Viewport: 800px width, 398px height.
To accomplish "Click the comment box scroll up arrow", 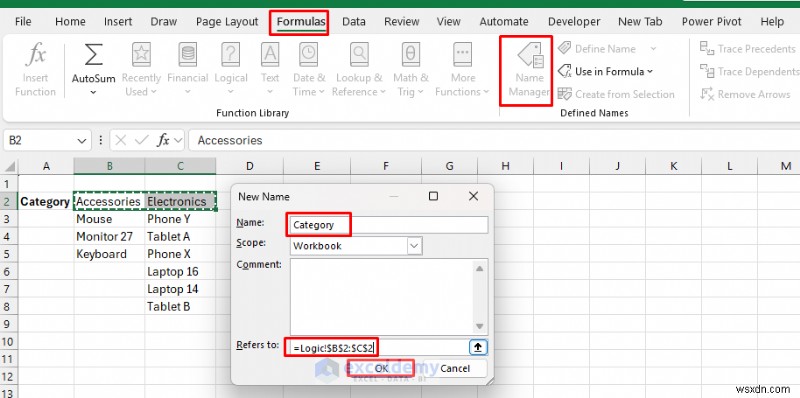I will coord(480,267).
